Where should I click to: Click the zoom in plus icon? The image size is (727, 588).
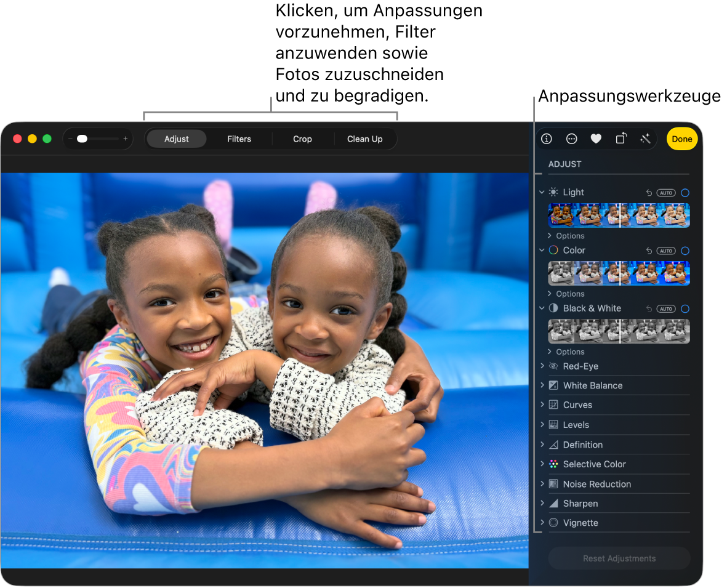coord(126,139)
